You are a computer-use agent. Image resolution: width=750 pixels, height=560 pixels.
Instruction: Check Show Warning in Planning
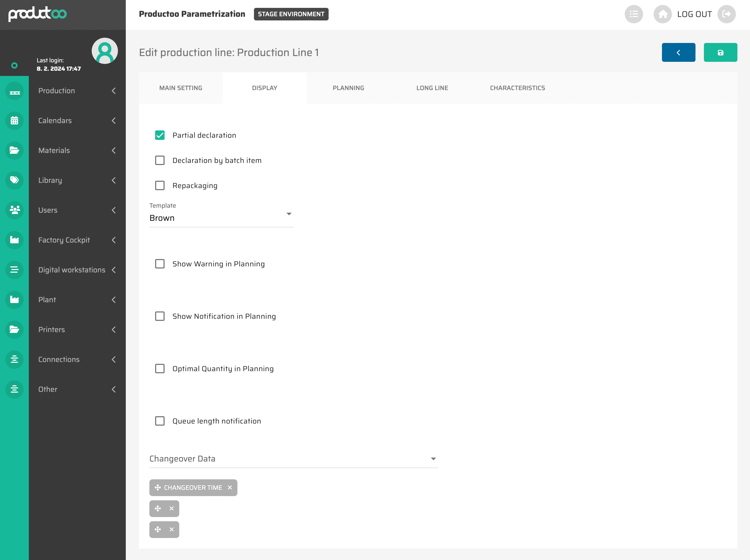click(x=160, y=264)
